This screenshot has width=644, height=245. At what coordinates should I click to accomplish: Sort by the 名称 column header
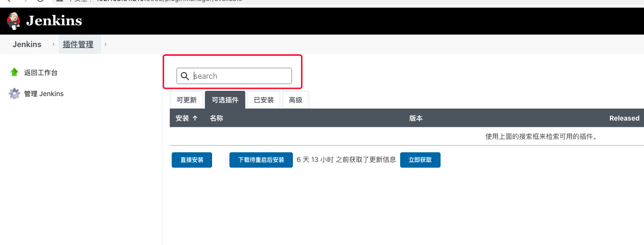(x=216, y=118)
